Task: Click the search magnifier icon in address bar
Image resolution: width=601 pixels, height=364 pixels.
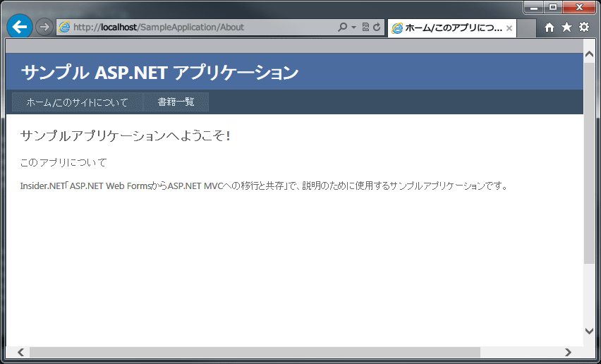Action: (x=343, y=28)
